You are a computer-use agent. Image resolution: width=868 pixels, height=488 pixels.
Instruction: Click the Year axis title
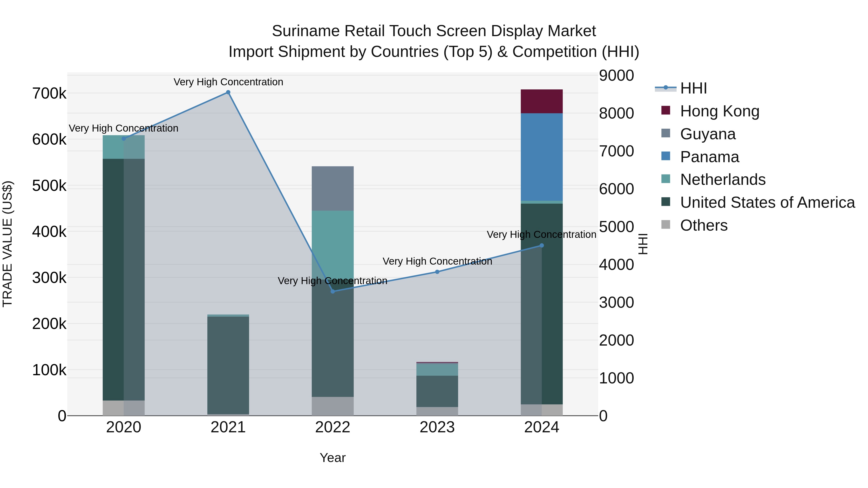[x=332, y=458]
